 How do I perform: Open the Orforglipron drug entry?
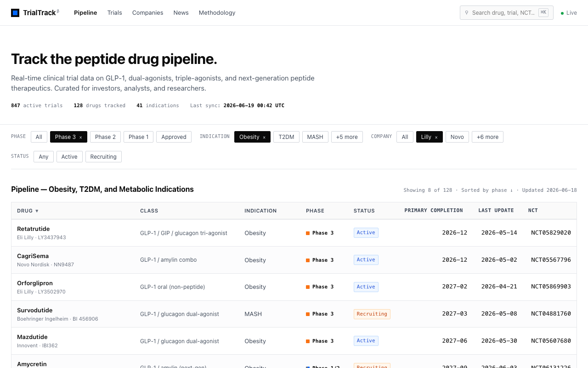35,283
